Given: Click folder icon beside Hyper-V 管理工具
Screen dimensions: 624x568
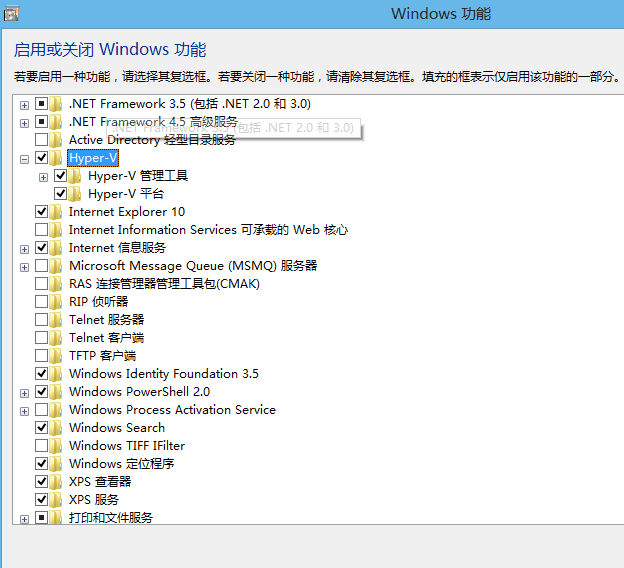Looking at the screenshot, I should click(x=75, y=176).
